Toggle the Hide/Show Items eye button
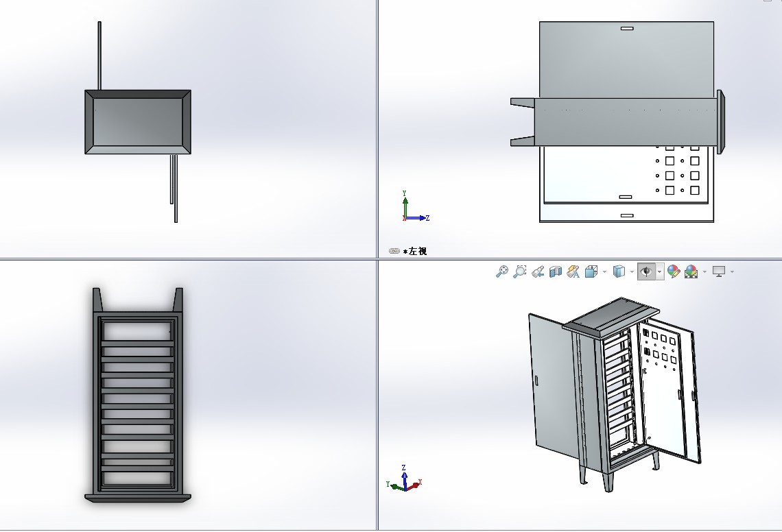782x532 pixels. (646, 271)
